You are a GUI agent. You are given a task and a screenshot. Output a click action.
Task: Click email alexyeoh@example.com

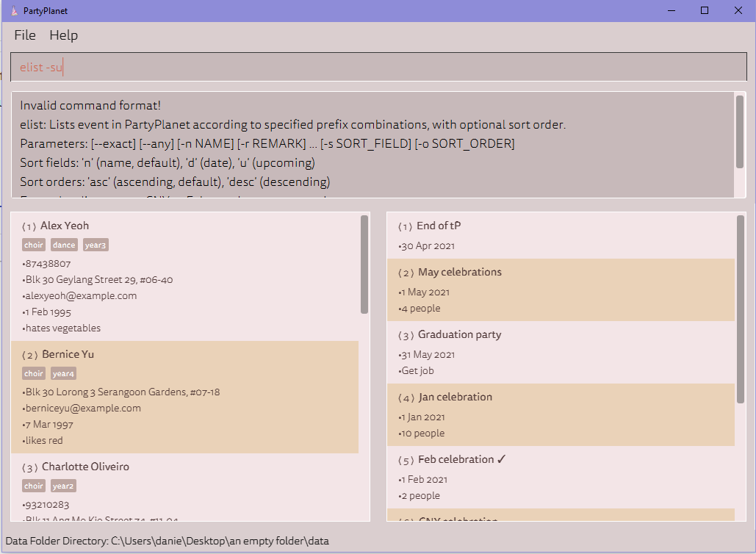(79, 295)
